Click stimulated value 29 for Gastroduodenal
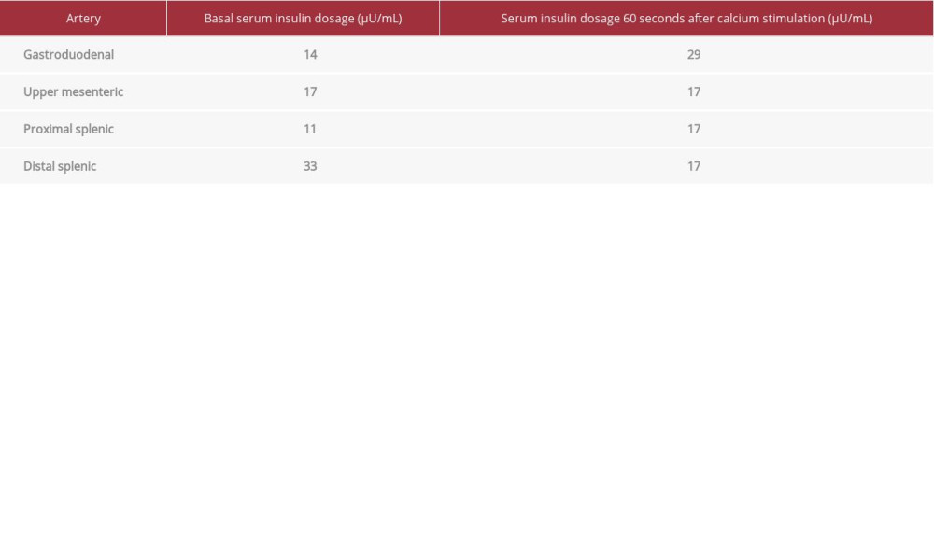The width and height of the screenshot is (934, 560). (694, 55)
